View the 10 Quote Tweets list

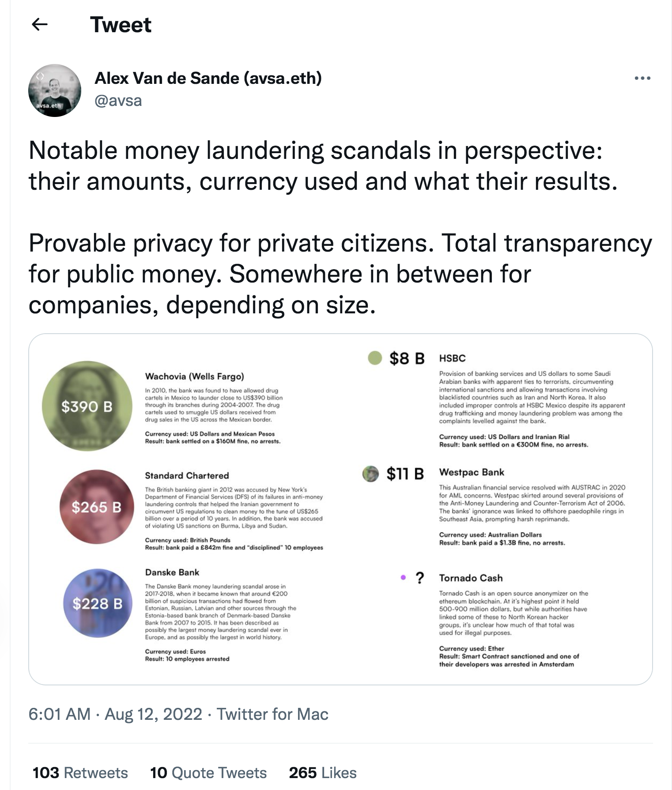click(x=208, y=773)
